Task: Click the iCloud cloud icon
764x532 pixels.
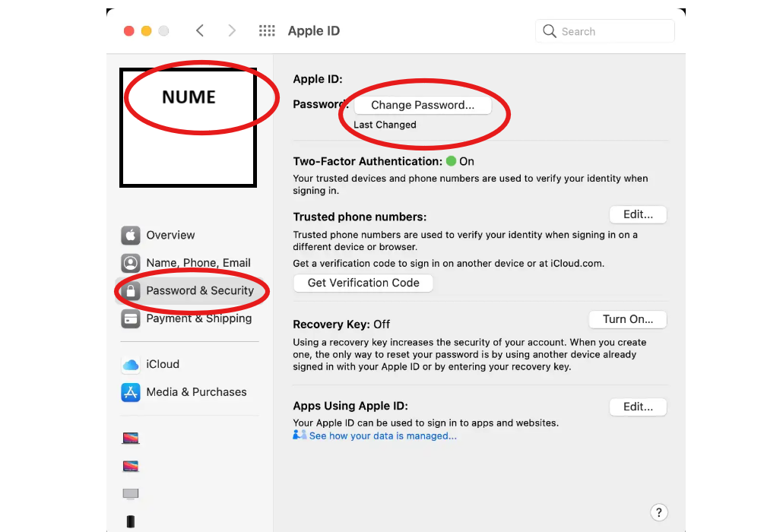Action: tap(131, 364)
